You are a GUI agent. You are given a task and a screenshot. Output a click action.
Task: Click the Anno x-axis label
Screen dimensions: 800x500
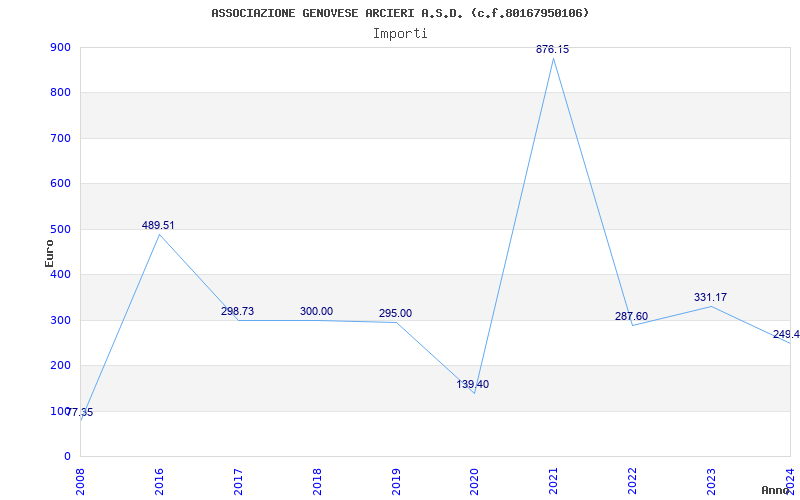coord(776,490)
